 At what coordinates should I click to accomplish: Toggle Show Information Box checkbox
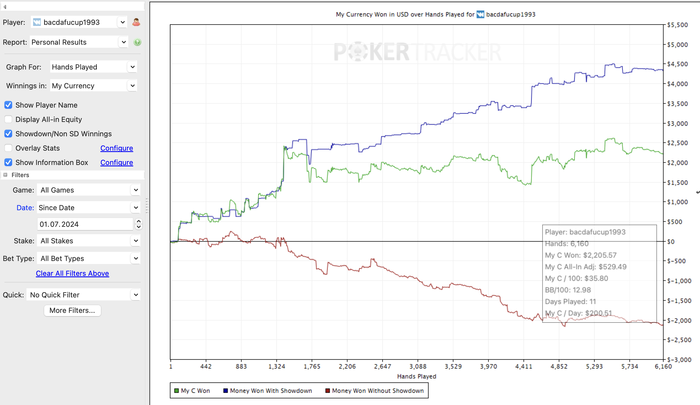point(8,162)
